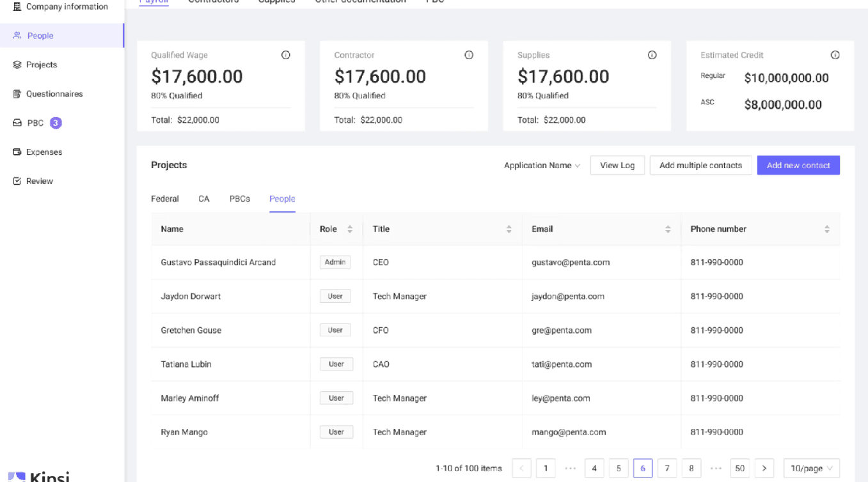Image resolution: width=868 pixels, height=482 pixels.
Task: Click the Projects layers icon
Action: coord(17,65)
